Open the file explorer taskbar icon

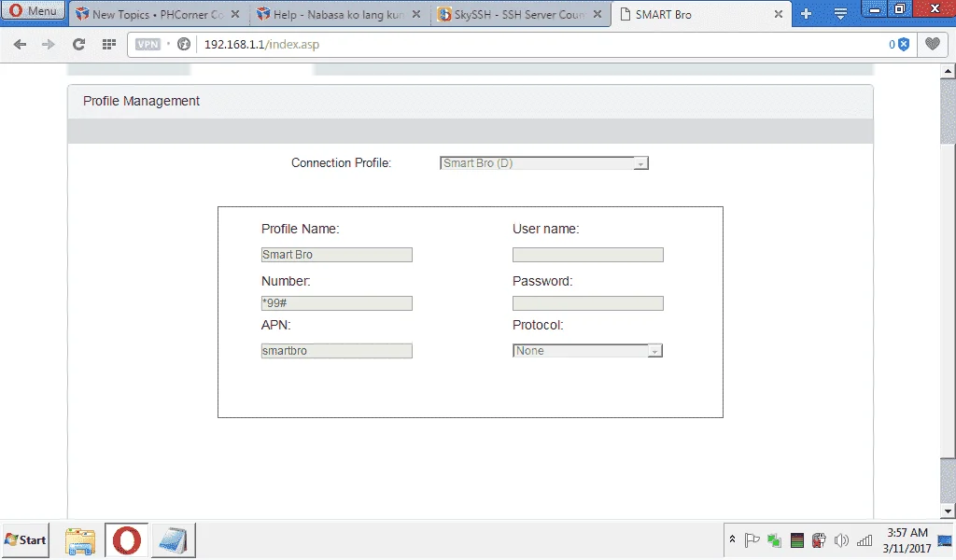(80, 540)
